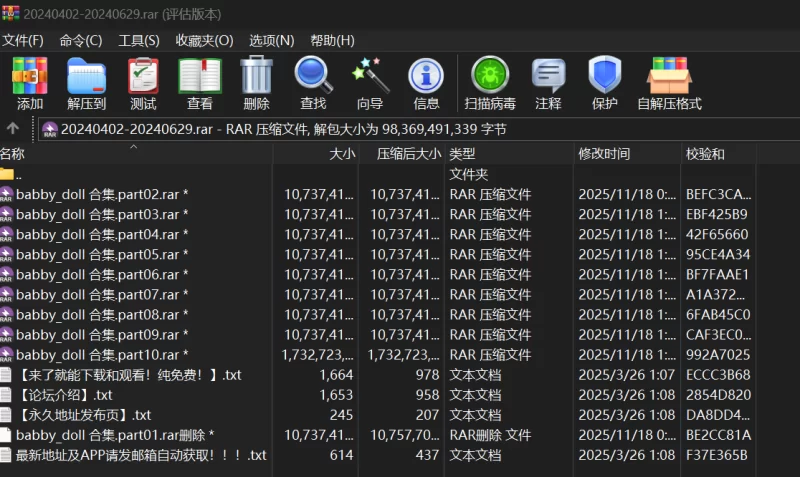The height and width of the screenshot is (477, 800).
Task: Show archive 信息 (Info) icon
Action: pos(426,82)
